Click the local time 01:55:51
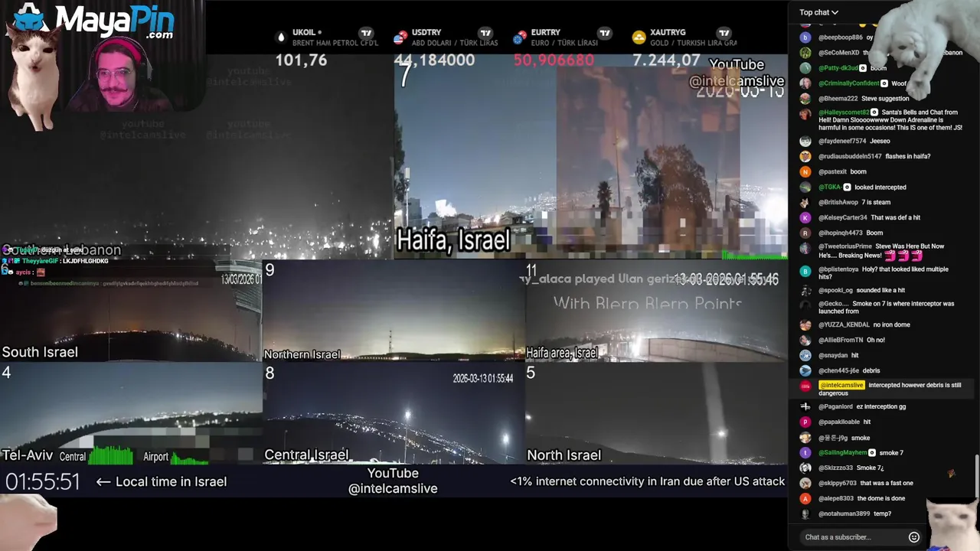 point(43,481)
